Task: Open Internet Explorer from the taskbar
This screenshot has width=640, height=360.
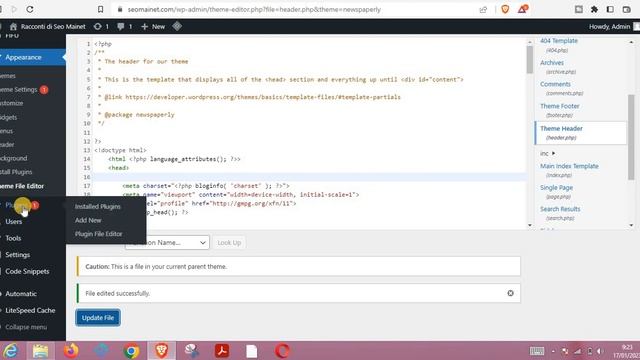Action: pos(11,351)
